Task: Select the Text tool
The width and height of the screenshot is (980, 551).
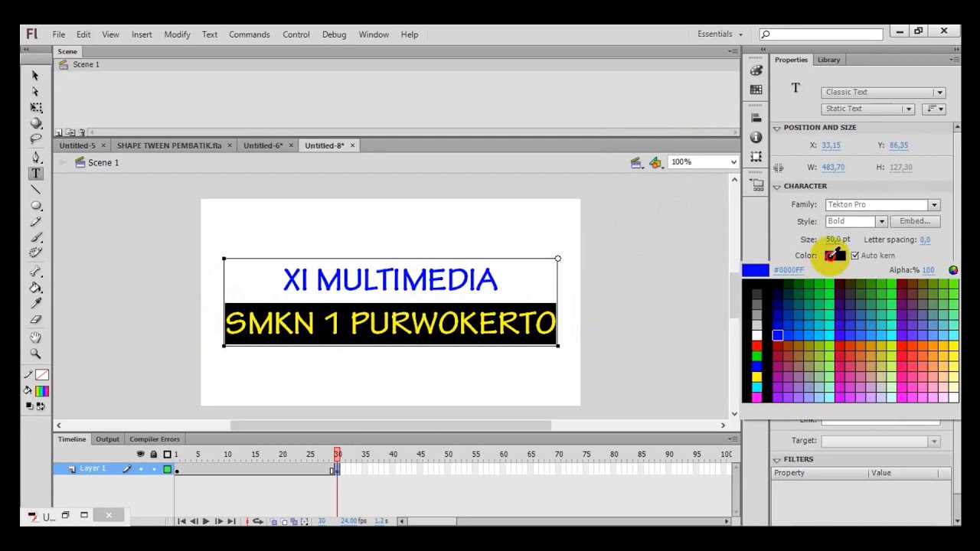Action: pyautogui.click(x=35, y=173)
